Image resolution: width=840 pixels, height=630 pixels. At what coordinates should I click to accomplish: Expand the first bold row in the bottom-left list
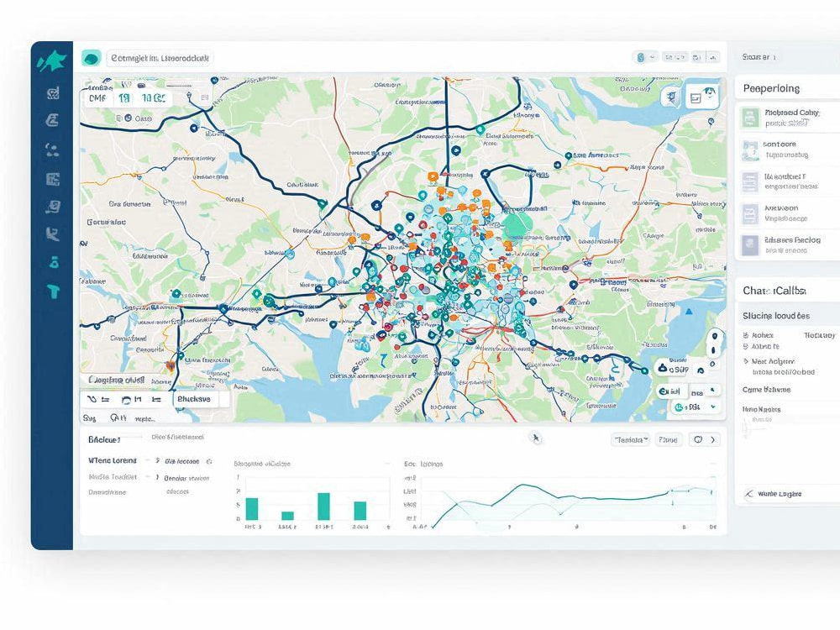point(112,460)
